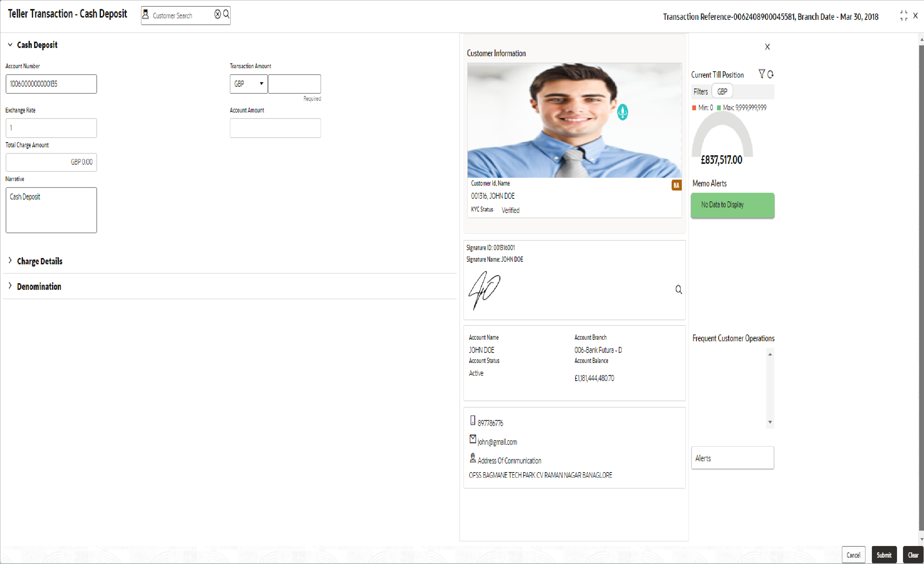
Task: Click the Transaction Amount input field
Action: pyautogui.click(x=294, y=84)
